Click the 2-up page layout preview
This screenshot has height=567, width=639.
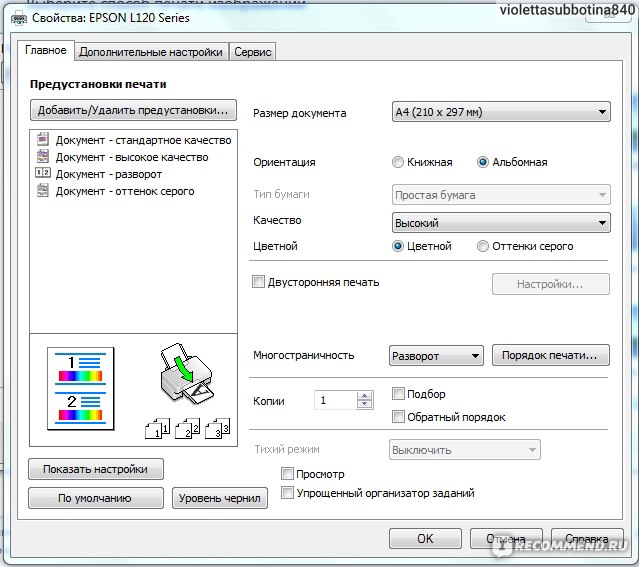coord(81,389)
